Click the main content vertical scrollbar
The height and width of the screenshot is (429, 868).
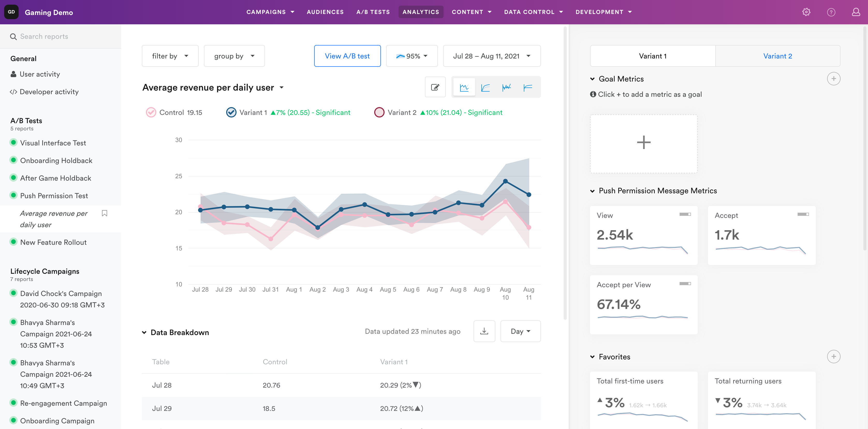(x=565, y=173)
